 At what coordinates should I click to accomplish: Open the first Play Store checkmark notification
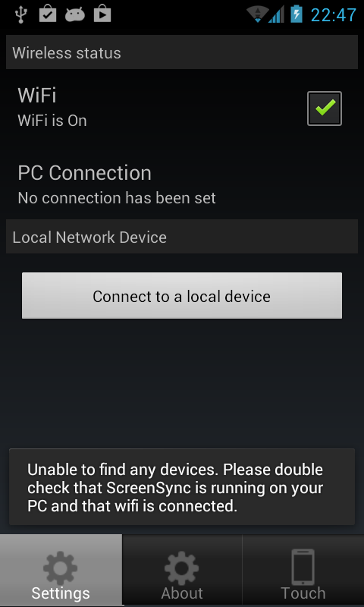[48, 14]
